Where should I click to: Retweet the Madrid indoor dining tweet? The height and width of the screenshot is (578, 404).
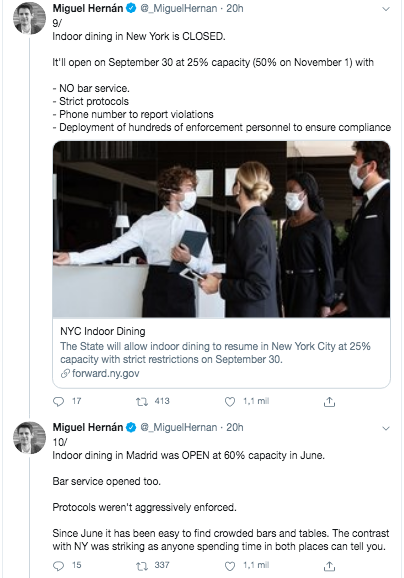pyautogui.click(x=142, y=566)
